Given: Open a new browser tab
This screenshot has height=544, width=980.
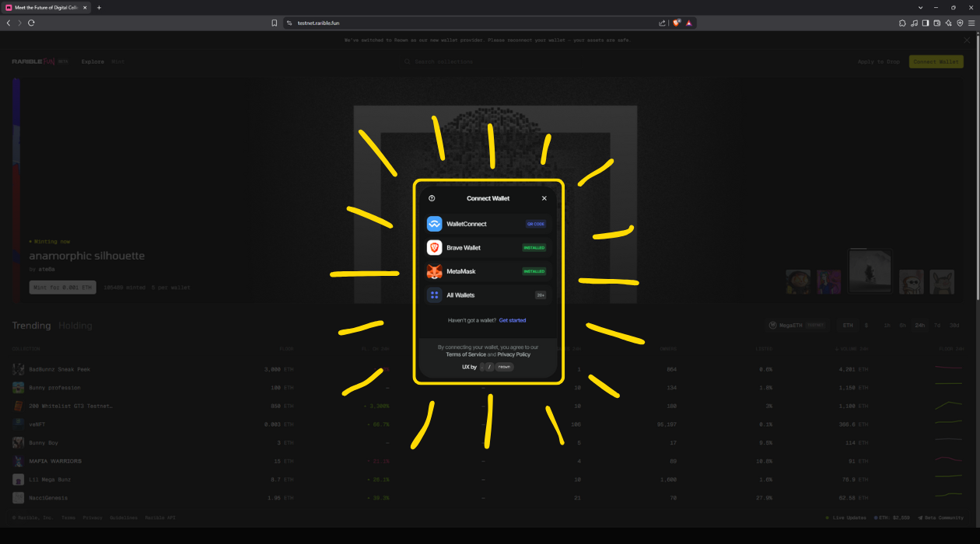Looking at the screenshot, I should click(99, 7).
